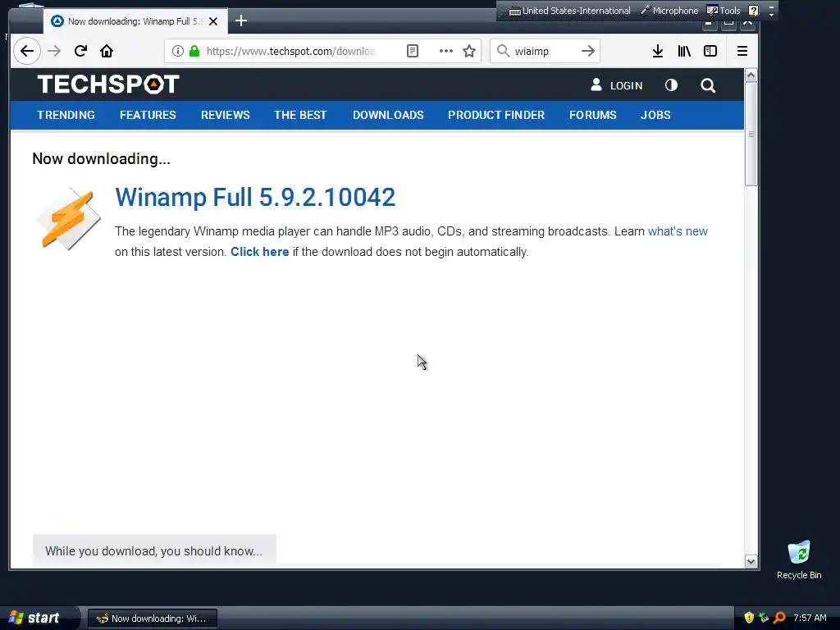The width and height of the screenshot is (840, 630).
Task: Click the network tray icon
Action: tap(764, 618)
